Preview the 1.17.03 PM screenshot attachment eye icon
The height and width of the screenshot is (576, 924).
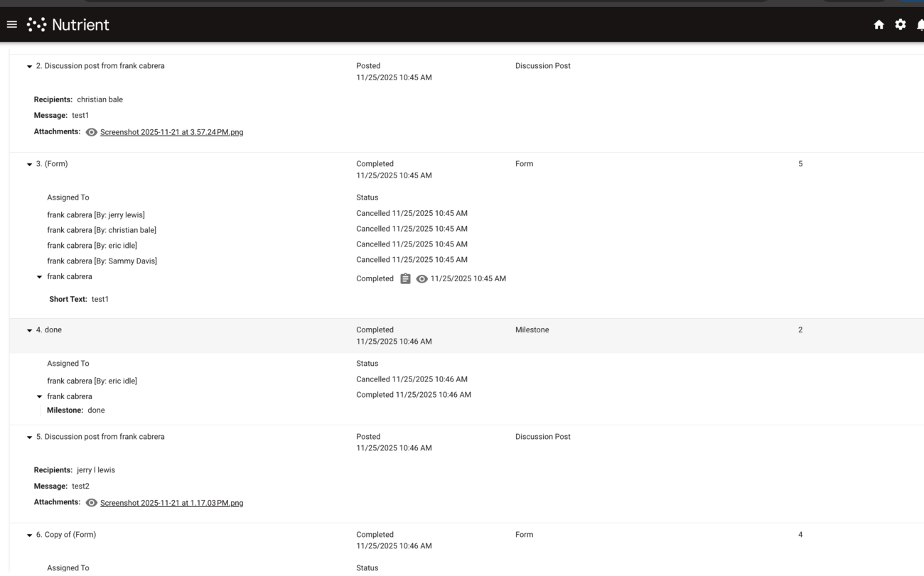(91, 502)
